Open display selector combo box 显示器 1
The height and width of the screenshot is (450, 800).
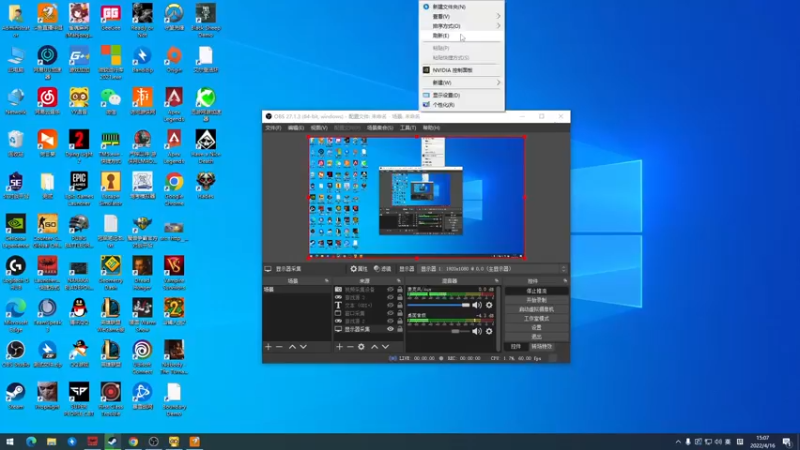tap(493, 269)
